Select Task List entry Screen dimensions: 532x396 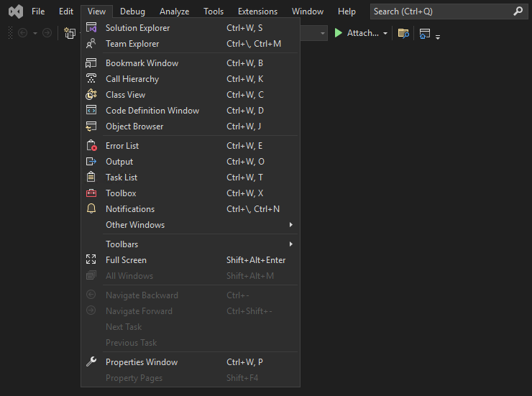pos(191,178)
